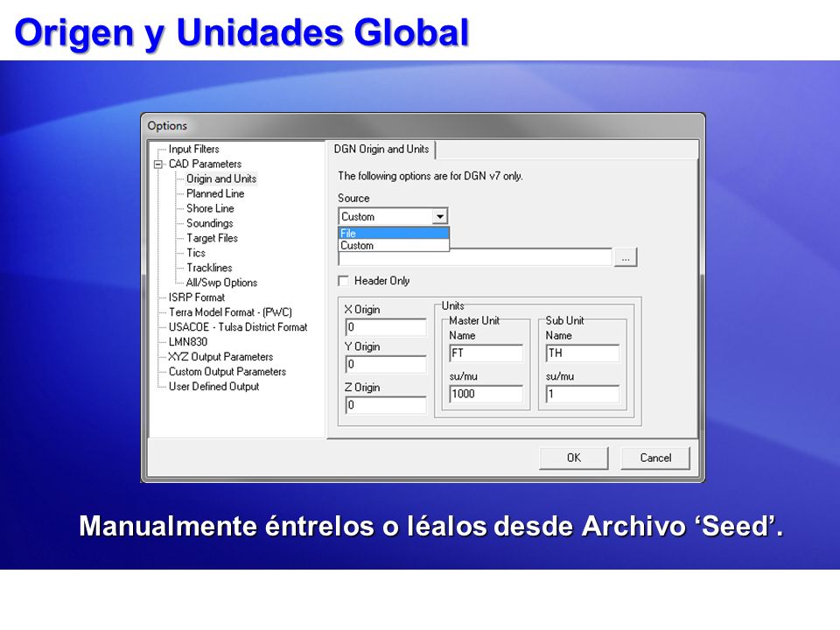
Task: Select Custom Output Parameters
Action: click(x=227, y=371)
